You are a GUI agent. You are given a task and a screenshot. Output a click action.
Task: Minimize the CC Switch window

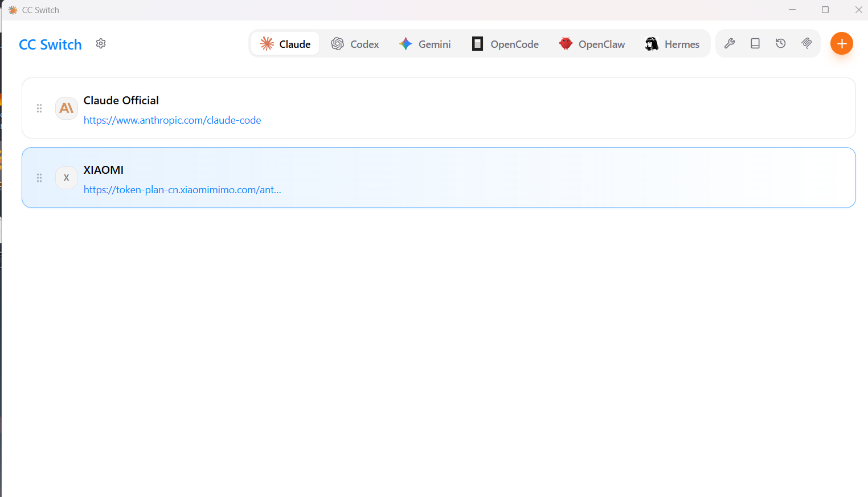click(x=792, y=10)
